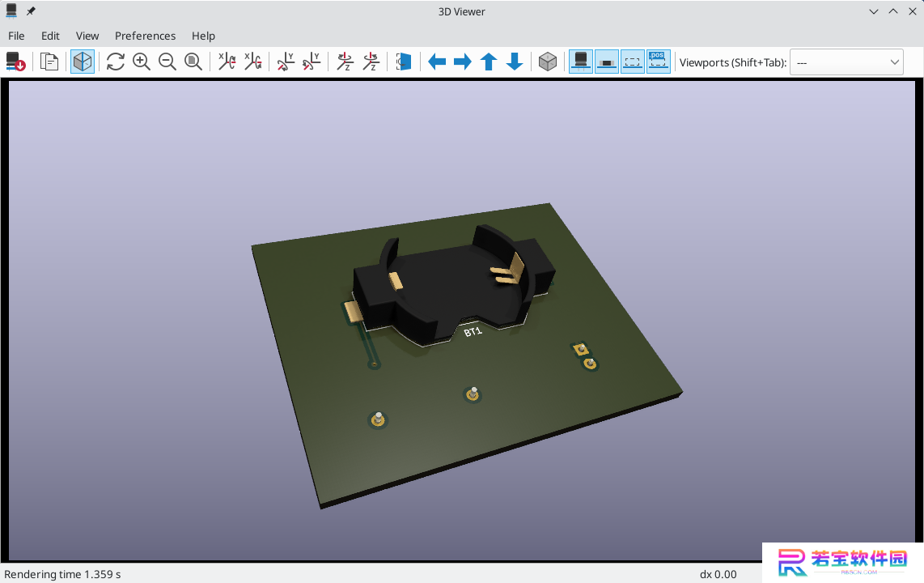Screen dimensions: 924x583
Task: Close the 3D Viewer window
Action: click(x=912, y=12)
